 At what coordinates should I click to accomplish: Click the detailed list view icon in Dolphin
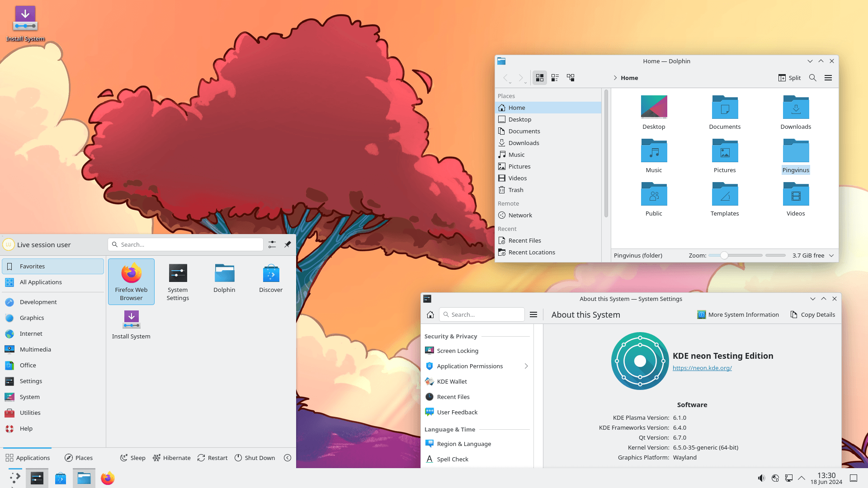555,77
